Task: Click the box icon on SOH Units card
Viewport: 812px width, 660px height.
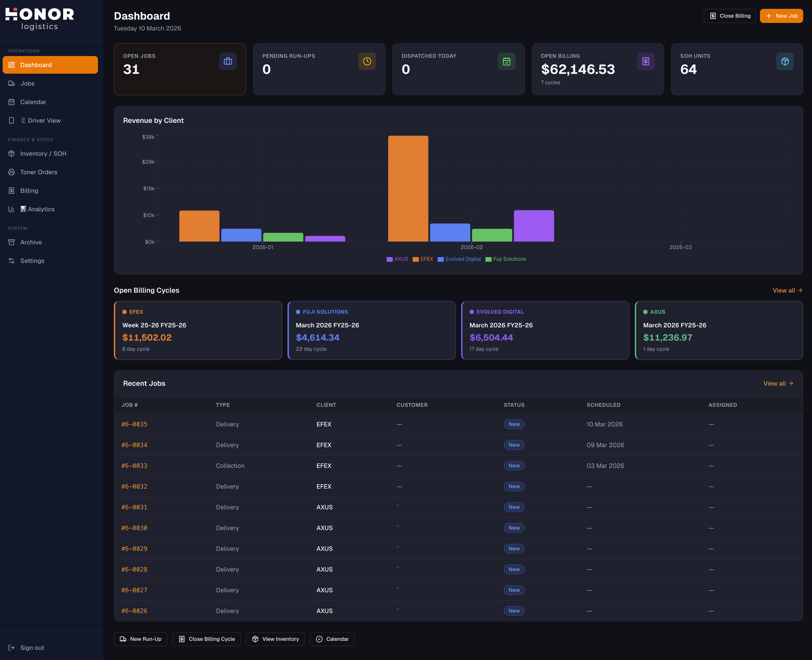Action: [785, 61]
